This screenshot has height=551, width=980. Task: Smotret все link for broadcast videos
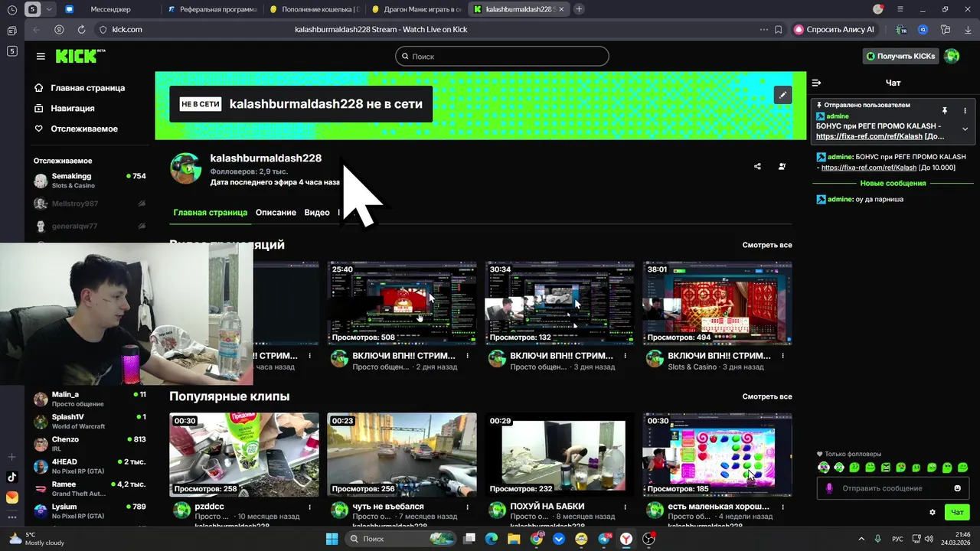pyautogui.click(x=767, y=245)
